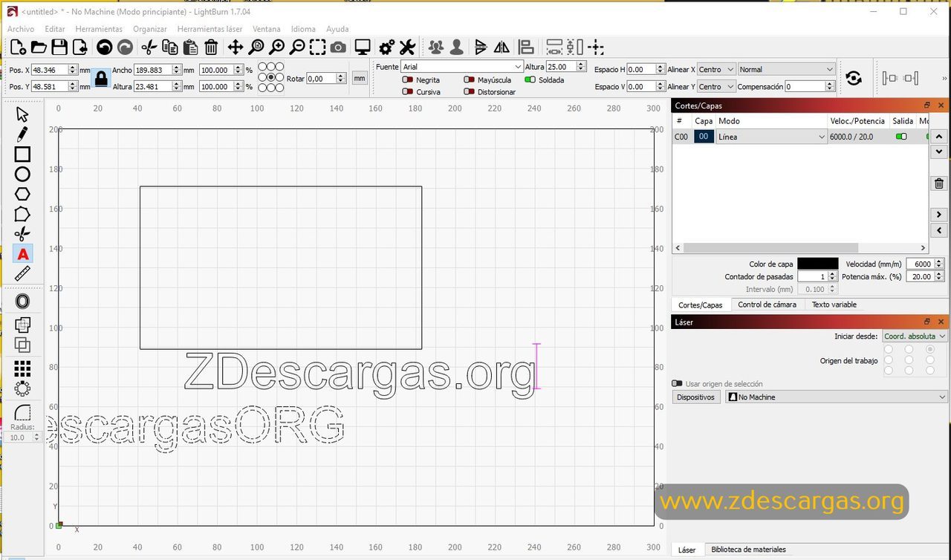The image size is (951, 560).
Task: Open a file using the folder icon
Action: [39, 48]
